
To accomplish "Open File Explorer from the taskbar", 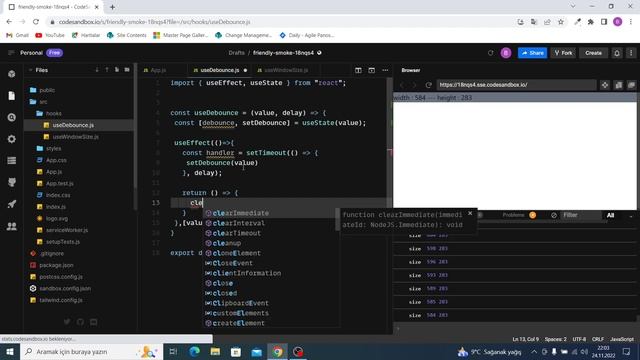I will [x=215, y=351].
